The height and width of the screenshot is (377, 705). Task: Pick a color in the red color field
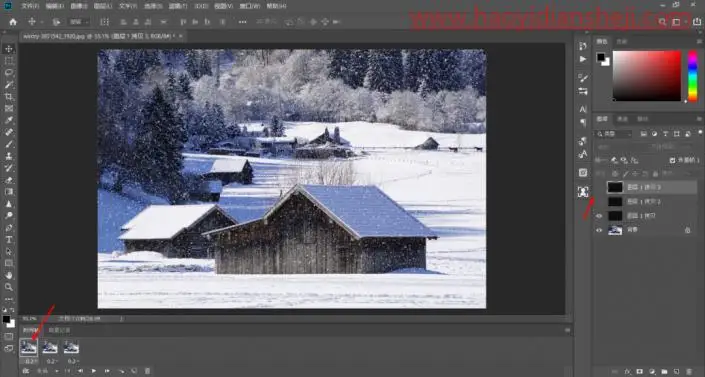click(647, 75)
